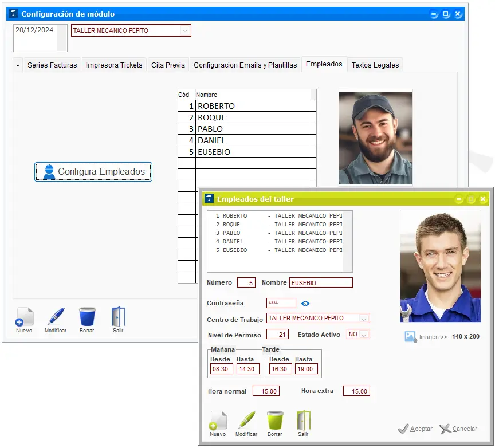495x448 pixels.
Task: Click the green bin Borrar icon
Action: (275, 421)
